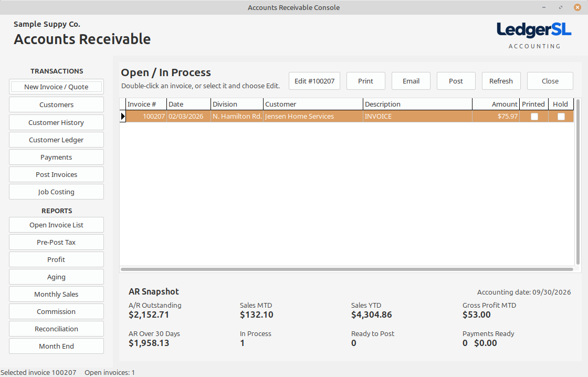Open the Payments transaction screen
This screenshot has width=588, height=377.
click(56, 157)
